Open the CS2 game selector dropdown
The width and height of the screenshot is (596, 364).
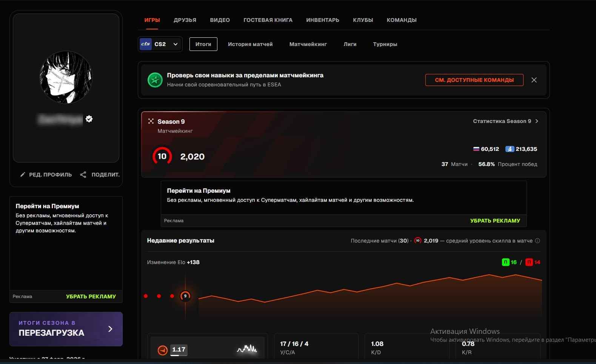coord(160,44)
